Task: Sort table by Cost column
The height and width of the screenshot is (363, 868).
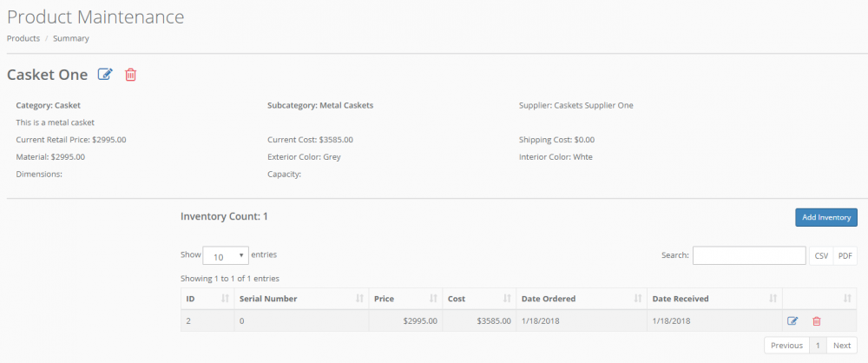Action: tap(478, 299)
